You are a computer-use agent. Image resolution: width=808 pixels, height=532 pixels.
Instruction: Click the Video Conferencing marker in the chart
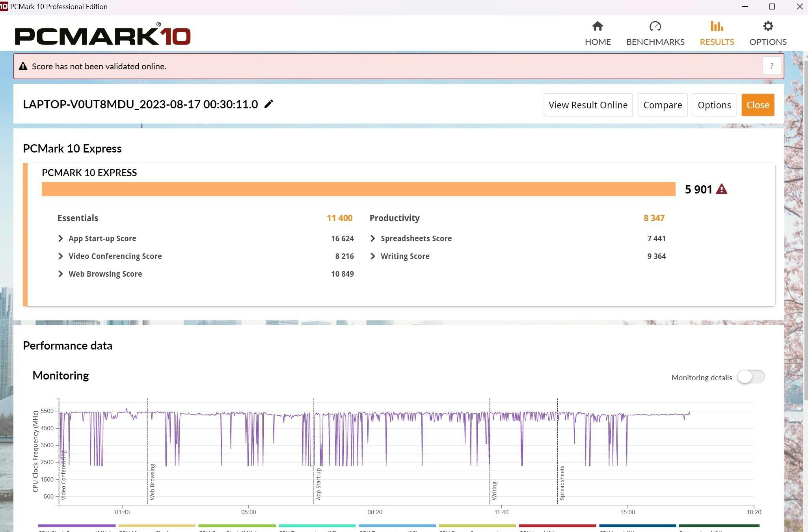(x=64, y=475)
